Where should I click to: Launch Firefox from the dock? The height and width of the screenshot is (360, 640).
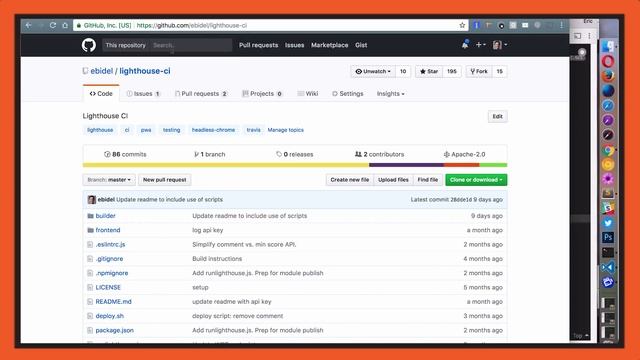pyautogui.click(x=608, y=76)
